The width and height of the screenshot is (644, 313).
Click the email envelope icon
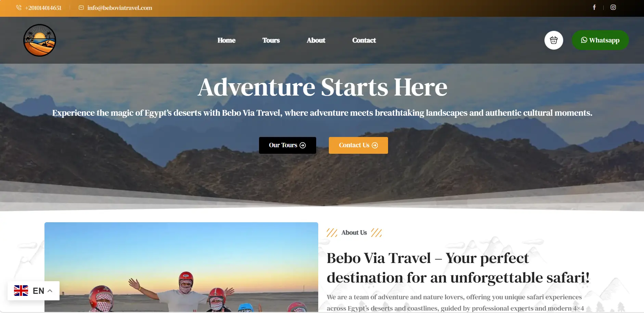point(81,8)
